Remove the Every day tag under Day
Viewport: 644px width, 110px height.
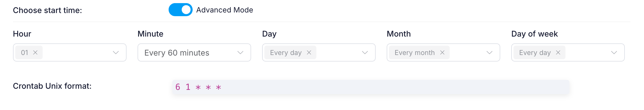[309, 52]
